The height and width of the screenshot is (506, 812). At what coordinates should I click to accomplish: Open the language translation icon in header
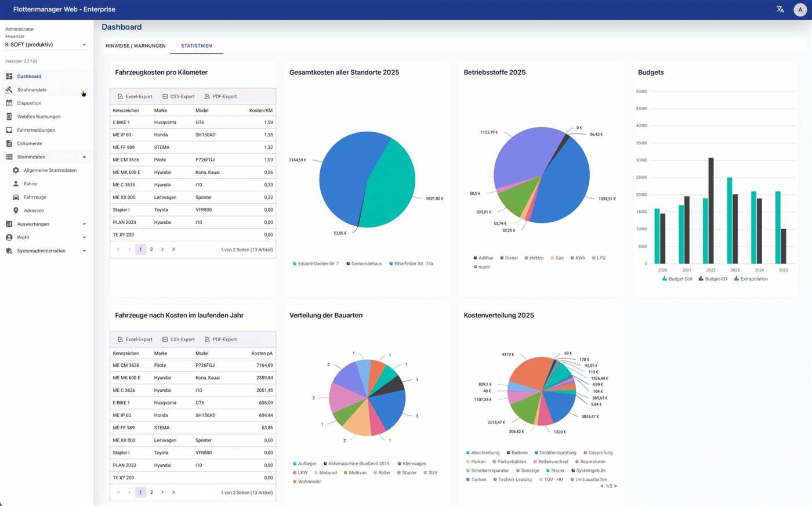point(780,9)
